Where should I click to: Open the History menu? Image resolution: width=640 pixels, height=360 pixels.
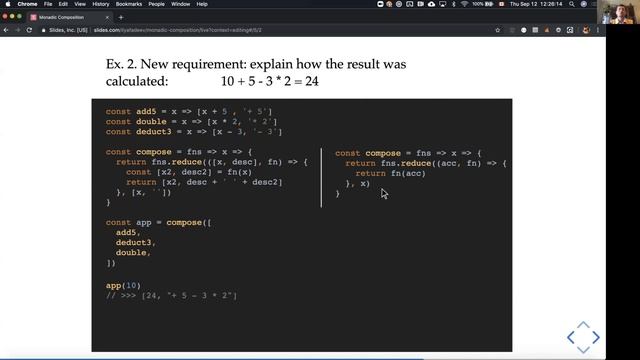pos(100,4)
